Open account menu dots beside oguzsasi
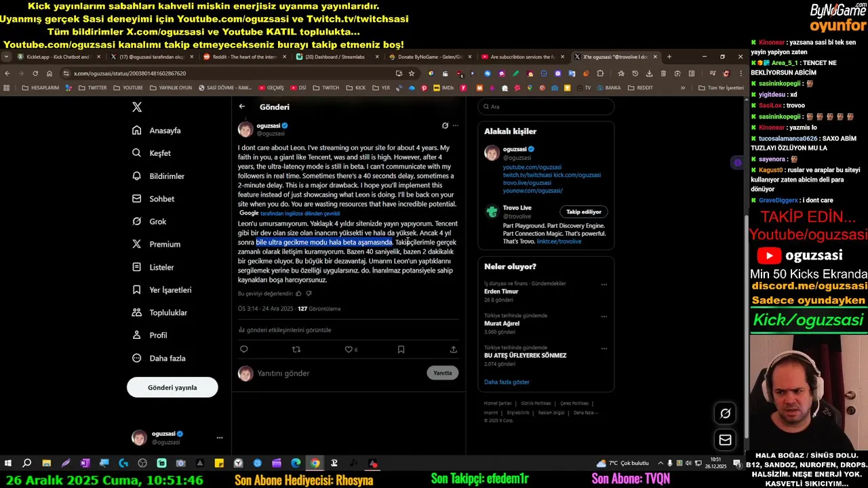The image size is (868, 488). pyautogui.click(x=219, y=438)
